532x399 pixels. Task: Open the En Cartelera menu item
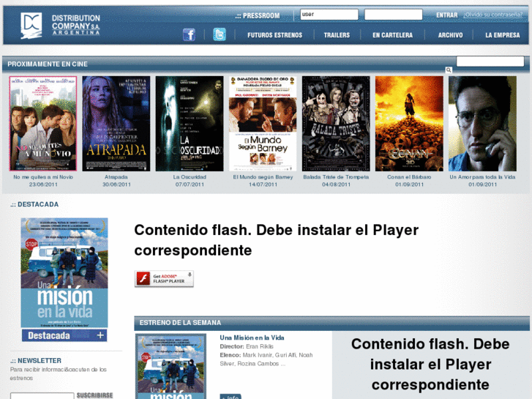[392, 35]
